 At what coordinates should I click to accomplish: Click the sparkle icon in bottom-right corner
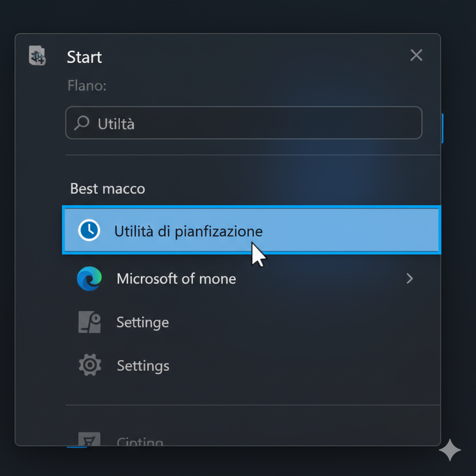pos(450,450)
